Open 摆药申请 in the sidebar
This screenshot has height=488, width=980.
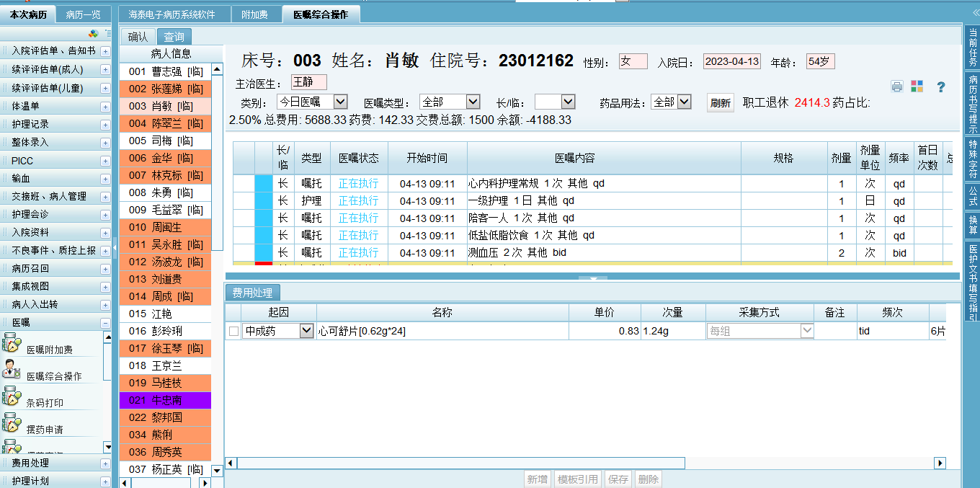[45, 430]
